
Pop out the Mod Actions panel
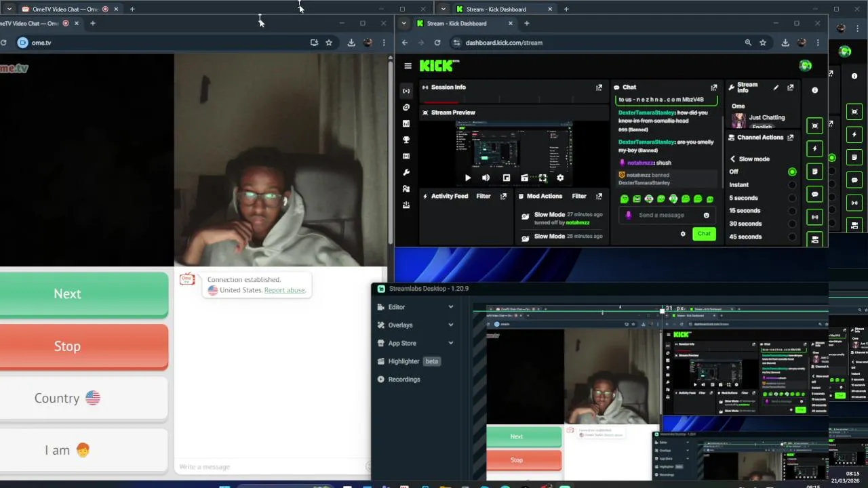(x=599, y=197)
